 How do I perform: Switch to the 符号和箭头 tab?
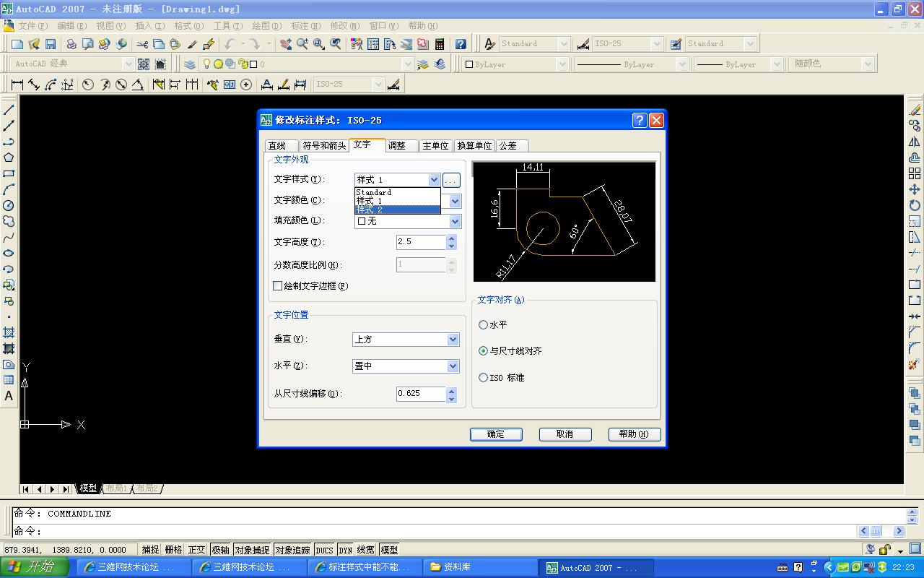pyautogui.click(x=324, y=146)
